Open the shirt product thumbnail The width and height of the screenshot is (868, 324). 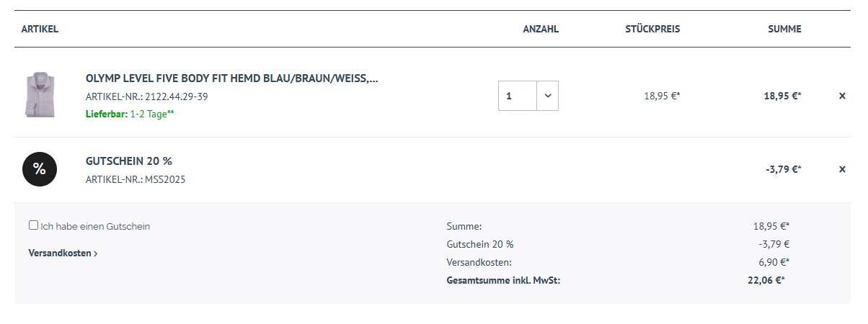point(40,94)
